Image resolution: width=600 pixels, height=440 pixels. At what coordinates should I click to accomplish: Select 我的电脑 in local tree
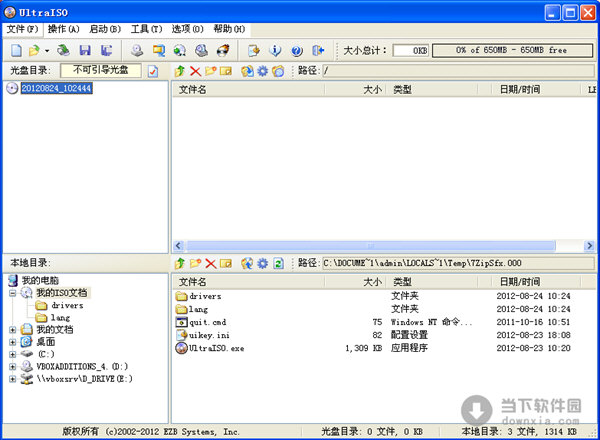point(40,280)
